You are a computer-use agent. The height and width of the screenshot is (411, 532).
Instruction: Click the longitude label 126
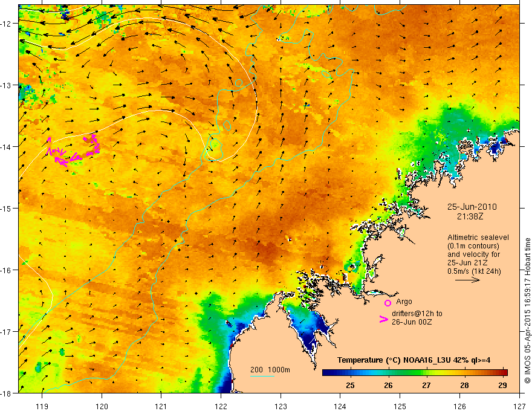pyautogui.click(x=459, y=406)
